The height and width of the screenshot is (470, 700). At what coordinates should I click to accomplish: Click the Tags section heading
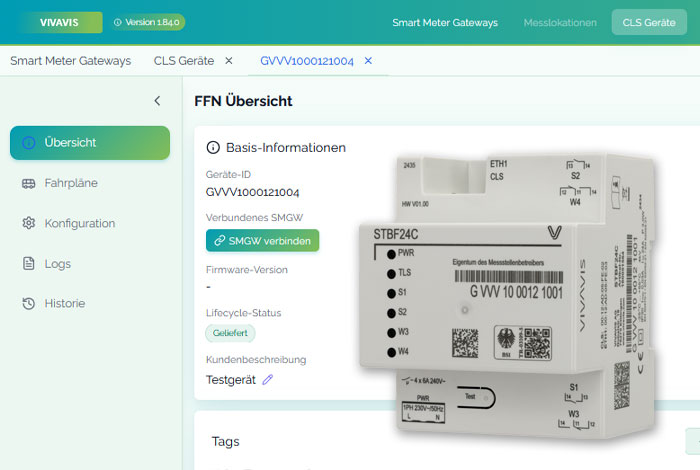[225, 441]
